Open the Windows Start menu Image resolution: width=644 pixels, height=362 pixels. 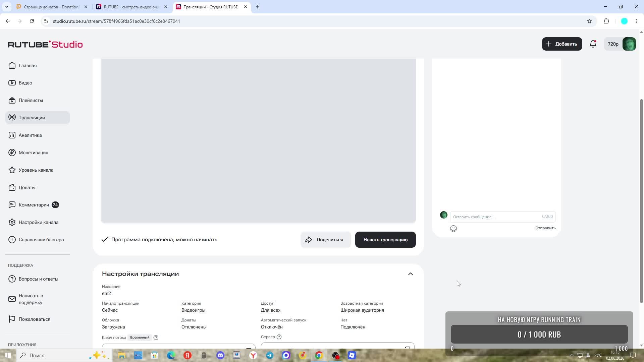pyautogui.click(x=8, y=355)
